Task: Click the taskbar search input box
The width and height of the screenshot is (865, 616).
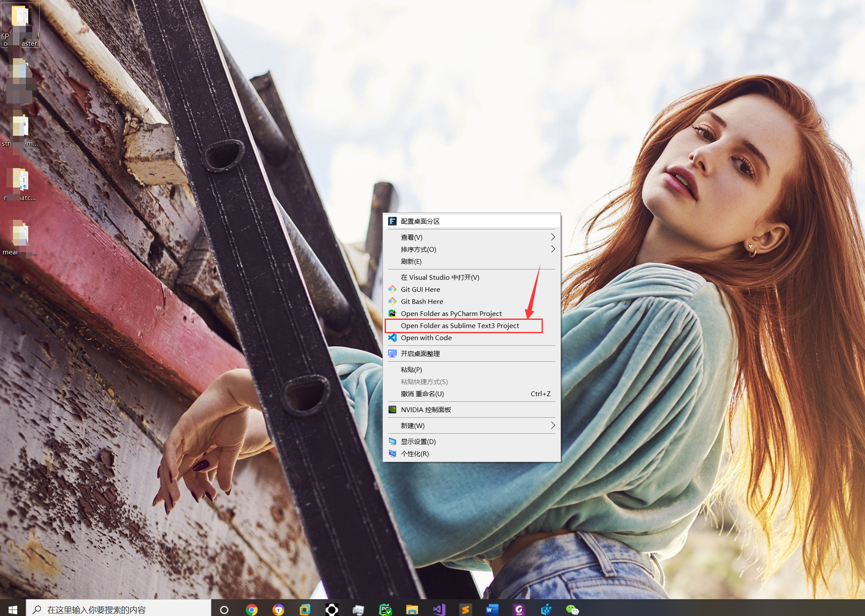Action: coord(119,609)
